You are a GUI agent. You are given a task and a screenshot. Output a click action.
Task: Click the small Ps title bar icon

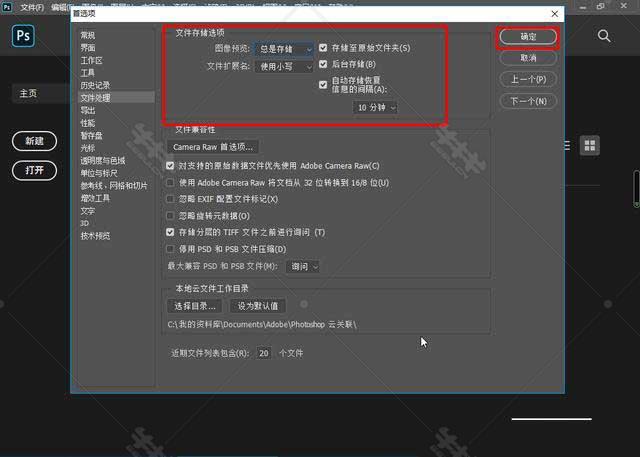7,7
